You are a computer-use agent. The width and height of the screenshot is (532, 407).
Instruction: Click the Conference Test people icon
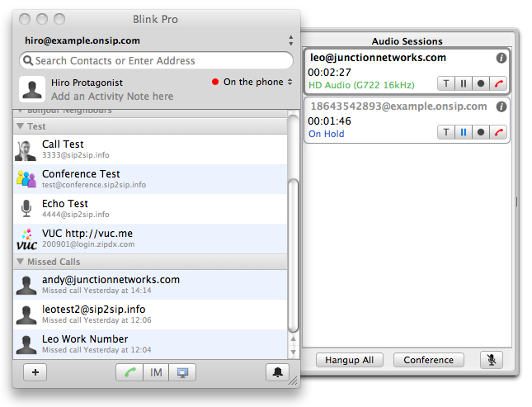[x=26, y=178]
